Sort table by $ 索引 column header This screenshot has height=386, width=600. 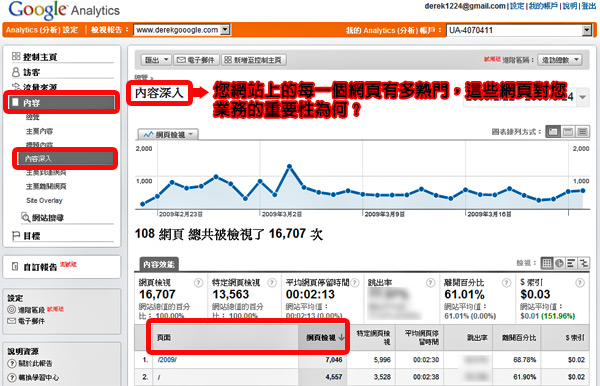point(564,337)
